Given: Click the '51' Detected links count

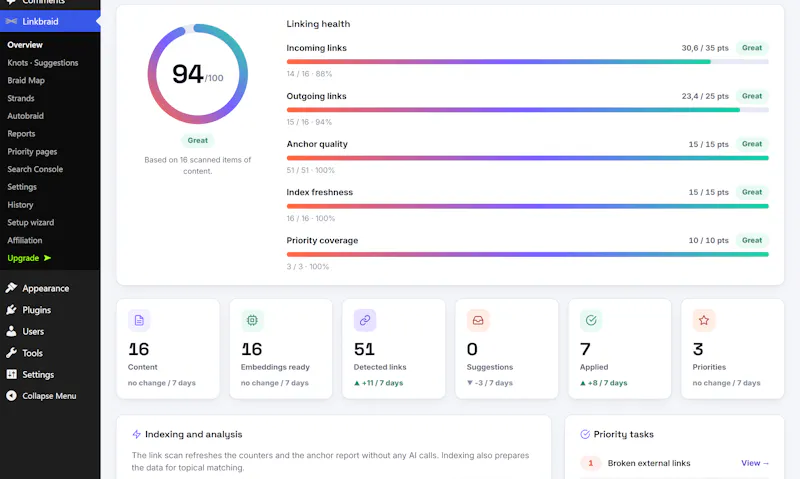Looking at the screenshot, I should [364, 349].
